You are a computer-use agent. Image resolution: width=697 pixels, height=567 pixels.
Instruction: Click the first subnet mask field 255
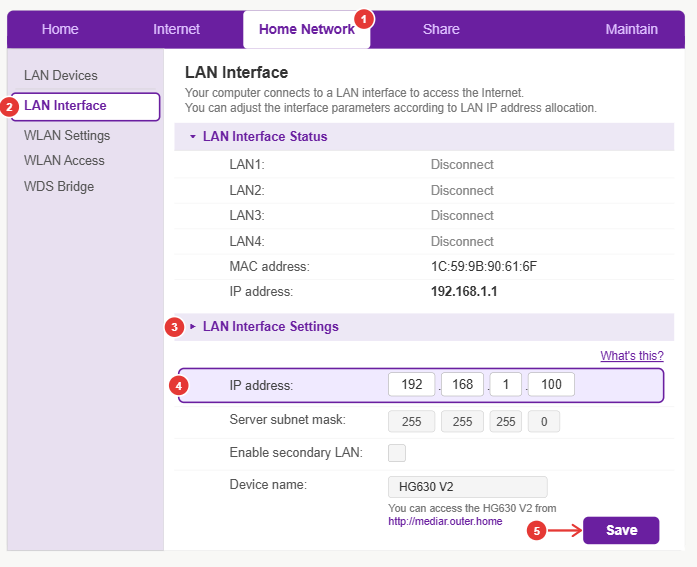click(x=411, y=421)
